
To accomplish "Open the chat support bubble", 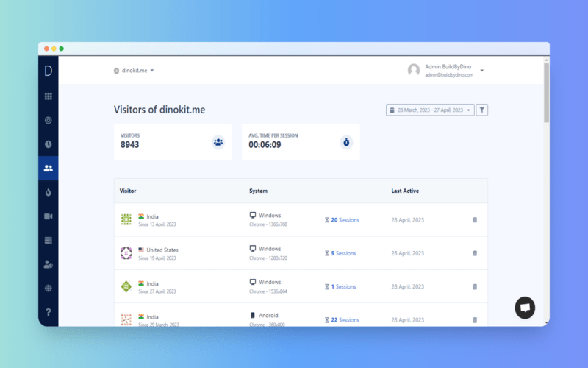I will point(525,308).
